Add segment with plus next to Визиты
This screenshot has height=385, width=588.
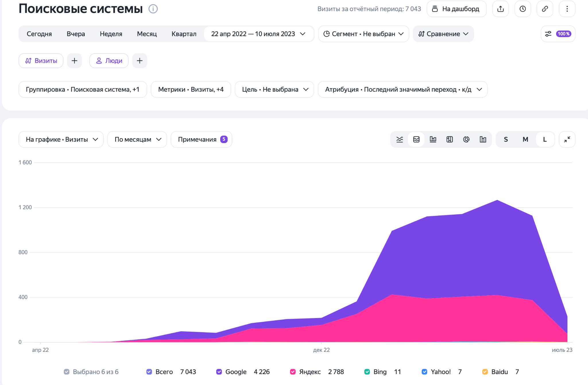(x=74, y=61)
